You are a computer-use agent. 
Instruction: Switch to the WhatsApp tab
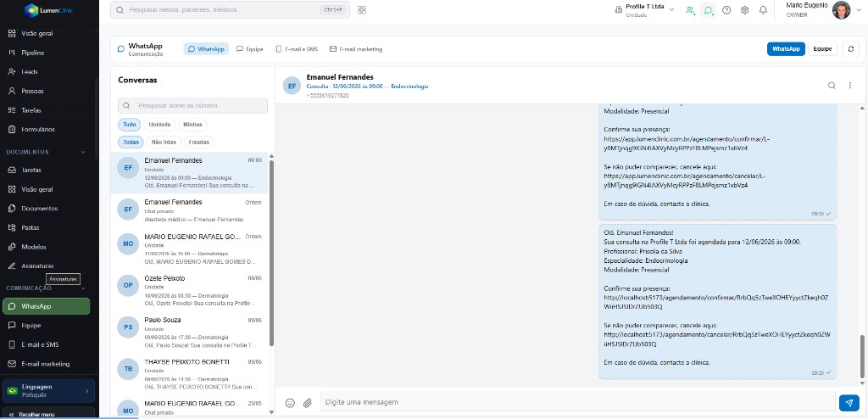[206, 49]
